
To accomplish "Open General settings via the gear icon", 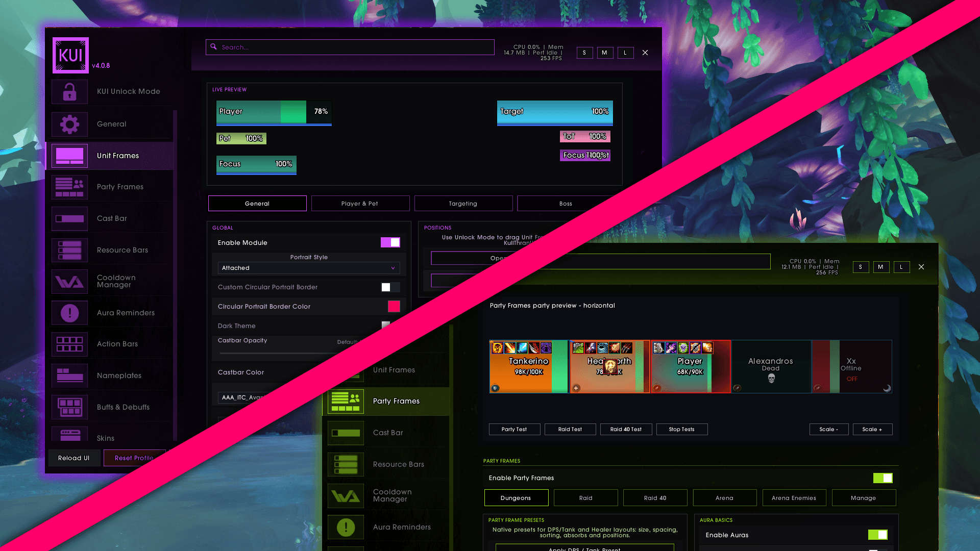I will (x=69, y=124).
